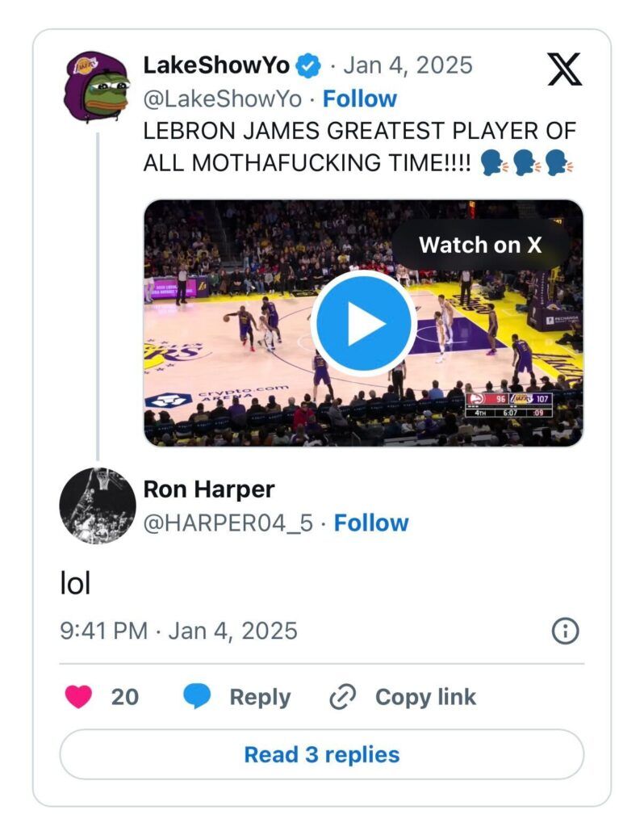
Task: Click the Watch on X button
Action: (x=480, y=245)
